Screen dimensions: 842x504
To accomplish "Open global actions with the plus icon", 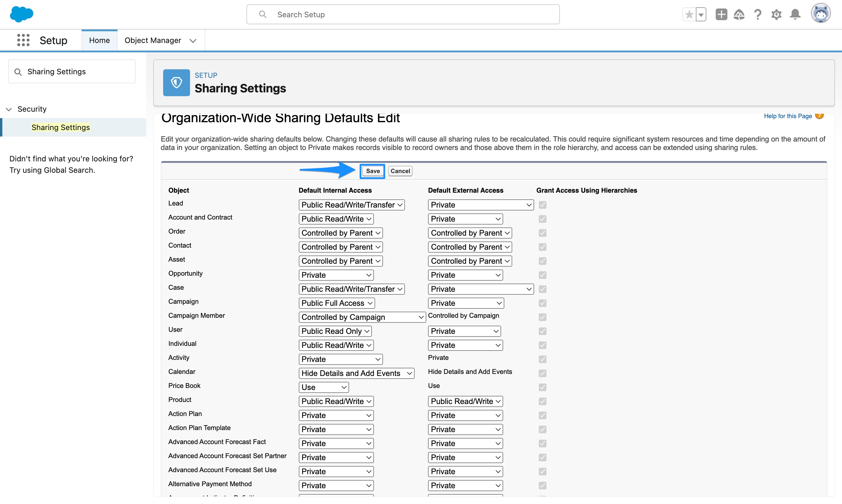I will coord(722,14).
